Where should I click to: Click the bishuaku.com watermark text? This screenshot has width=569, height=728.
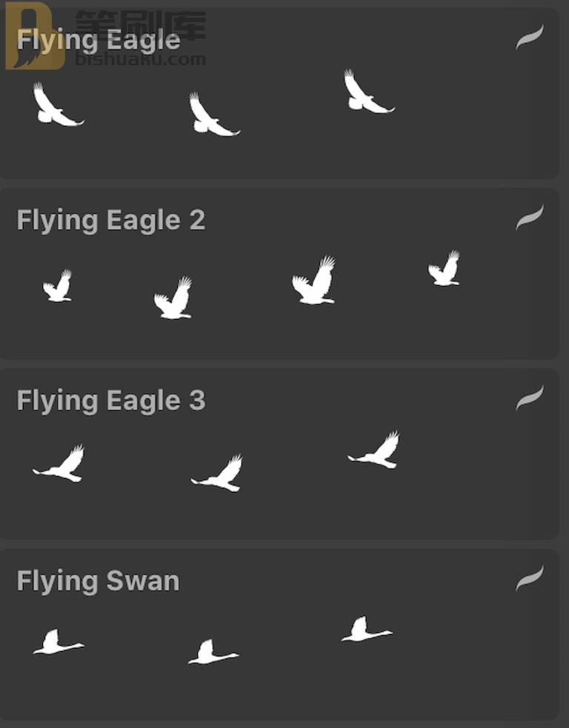pos(140,59)
